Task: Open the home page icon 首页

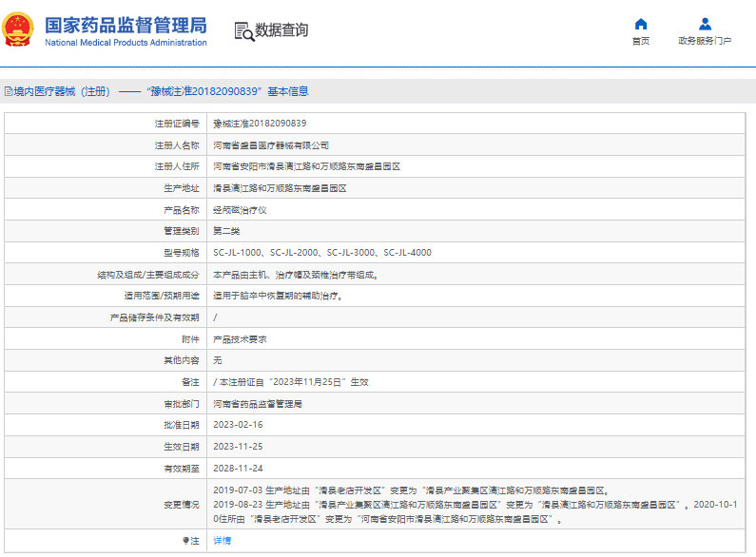Action: [x=641, y=24]
